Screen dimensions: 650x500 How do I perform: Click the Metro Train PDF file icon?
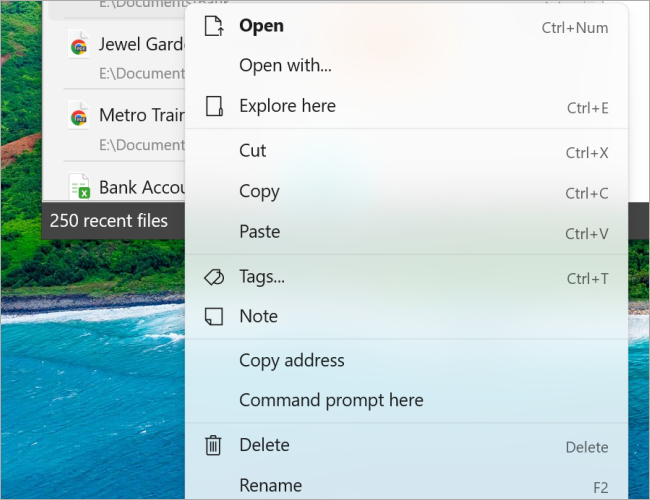[x=79, y=115]
